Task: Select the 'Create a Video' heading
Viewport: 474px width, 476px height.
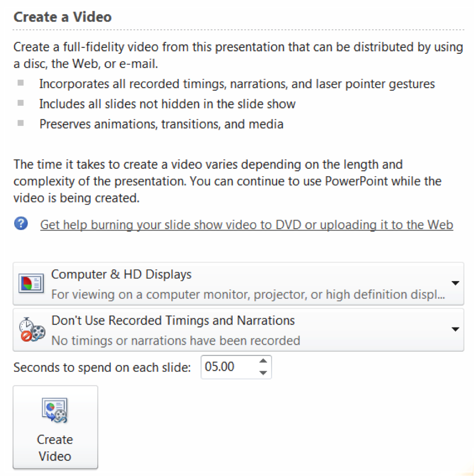Action: click(62, 17)
